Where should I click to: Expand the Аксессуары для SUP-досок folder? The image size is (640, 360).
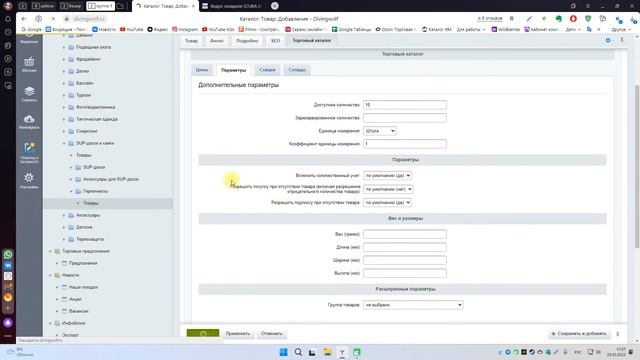[71, 179]
